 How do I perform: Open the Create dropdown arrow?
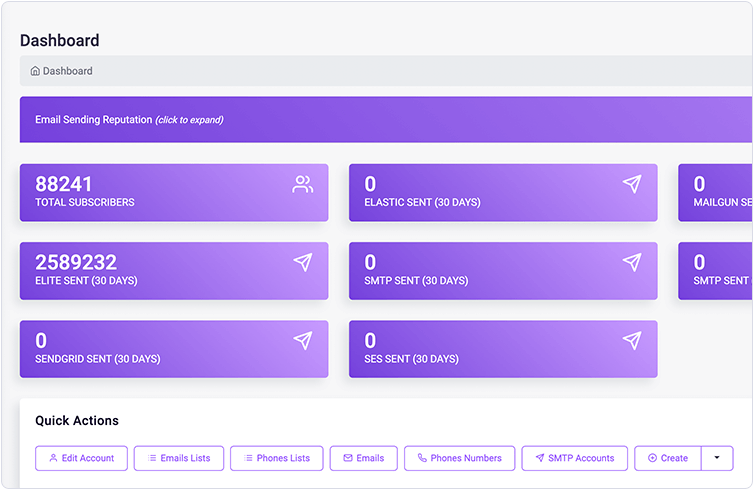point(717,458)
